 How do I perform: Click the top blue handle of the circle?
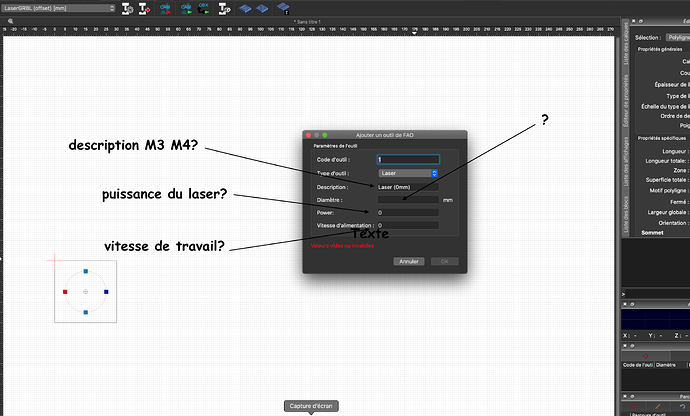86,272
